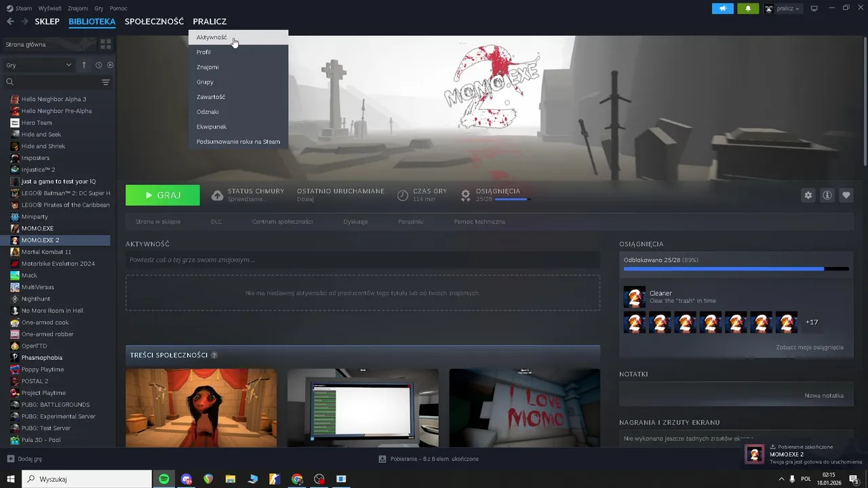Click the Windows Start button
This screenshot has width=868, height=488.
11,479
